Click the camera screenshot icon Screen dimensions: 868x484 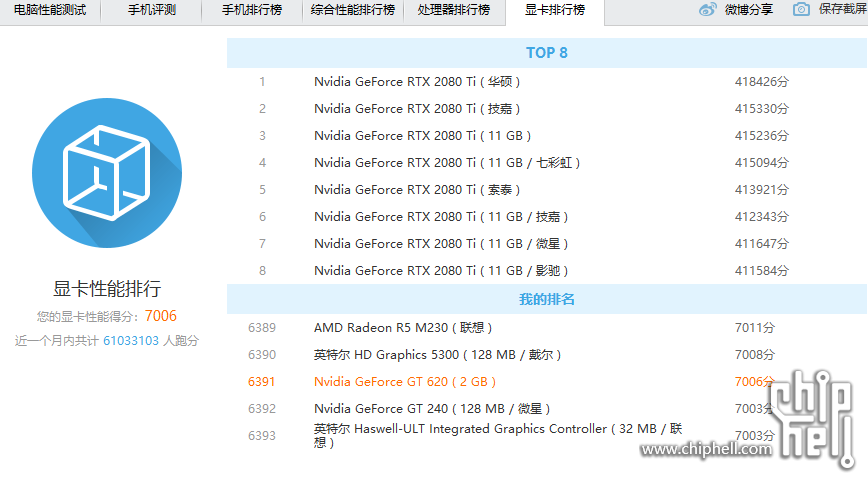click(x=801, y=9)
